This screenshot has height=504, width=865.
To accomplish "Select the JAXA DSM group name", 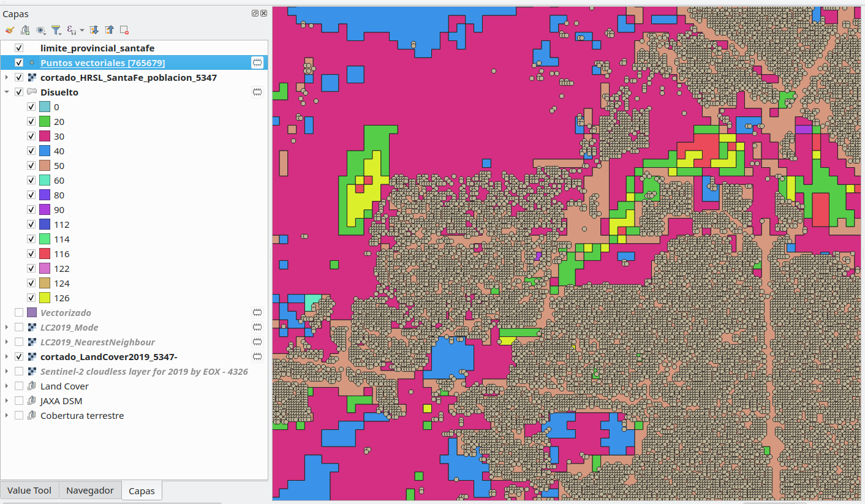I will tap(61, 401).
